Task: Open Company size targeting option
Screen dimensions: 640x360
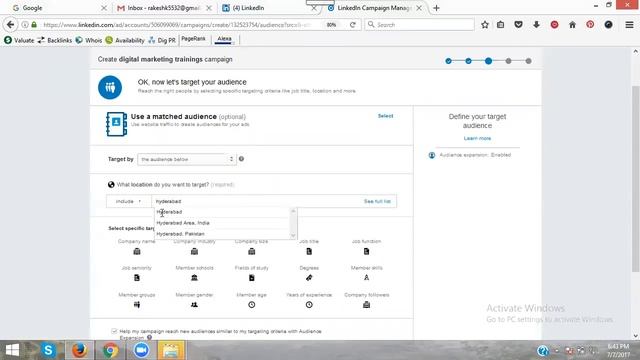Action: pyautogui.click(x=251, y=247)
